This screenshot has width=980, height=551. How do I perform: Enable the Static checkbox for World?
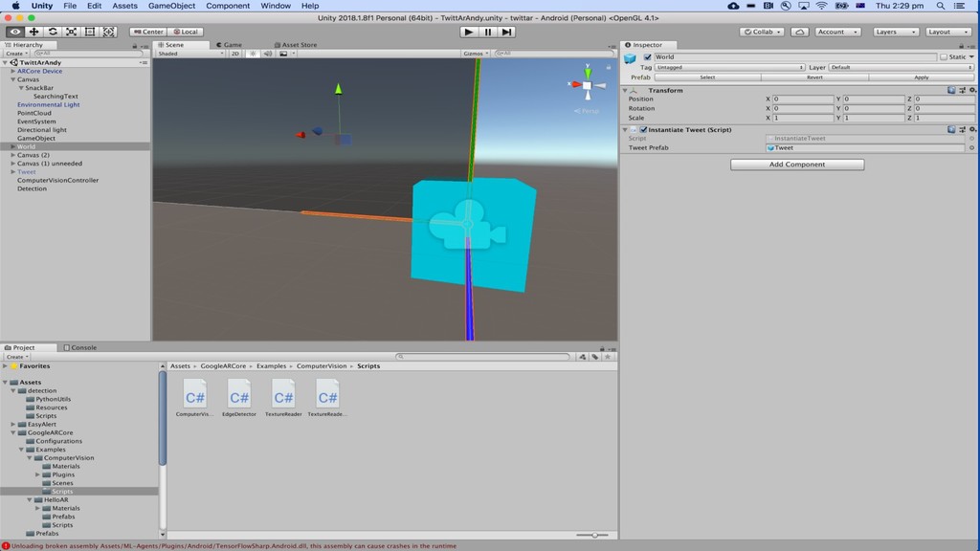pyautogui.click(x=944, y=57)
